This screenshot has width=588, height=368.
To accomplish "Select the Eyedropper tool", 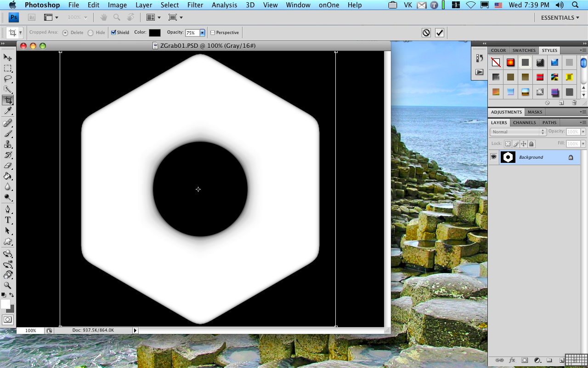I will coord(8,111).
